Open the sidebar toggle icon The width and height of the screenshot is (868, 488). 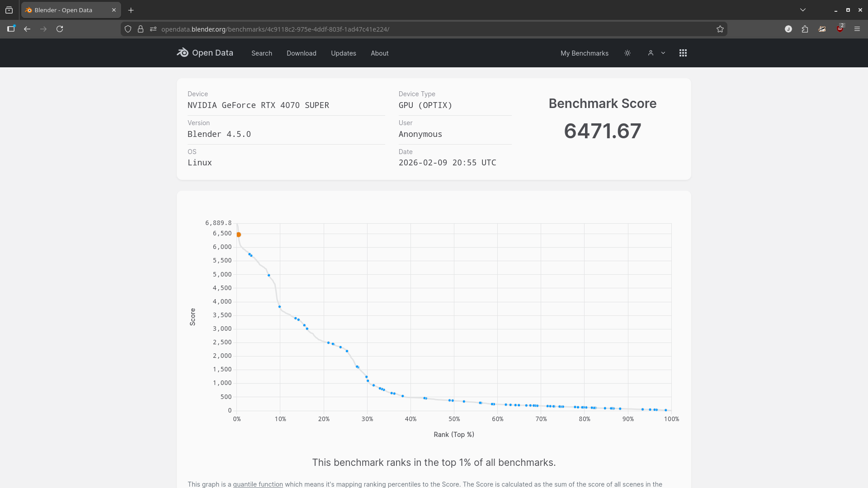pos(11,29)
